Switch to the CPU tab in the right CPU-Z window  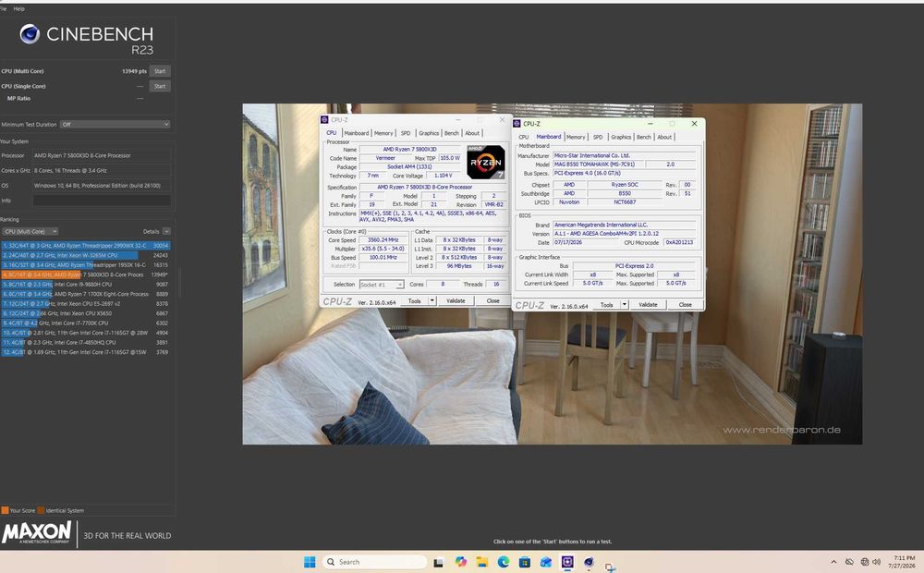point(523,137)
